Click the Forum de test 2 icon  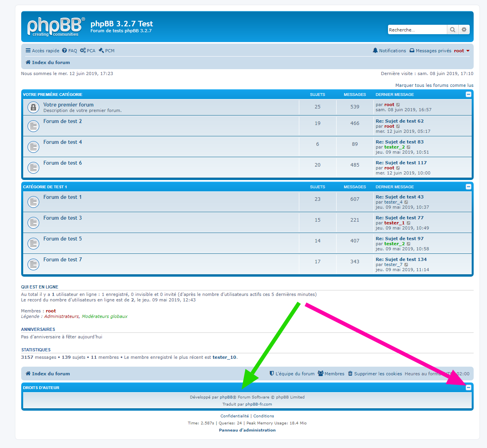33,126
